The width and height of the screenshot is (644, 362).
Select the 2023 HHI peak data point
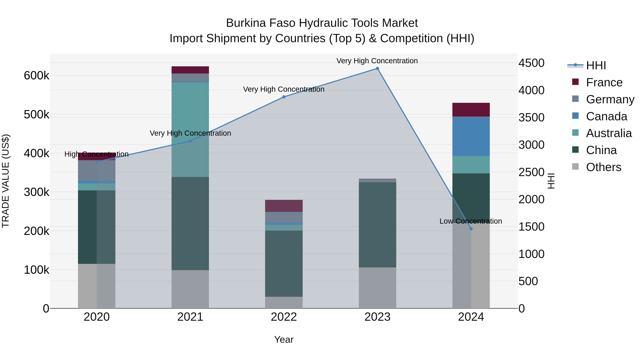click(x=377, y=68)
